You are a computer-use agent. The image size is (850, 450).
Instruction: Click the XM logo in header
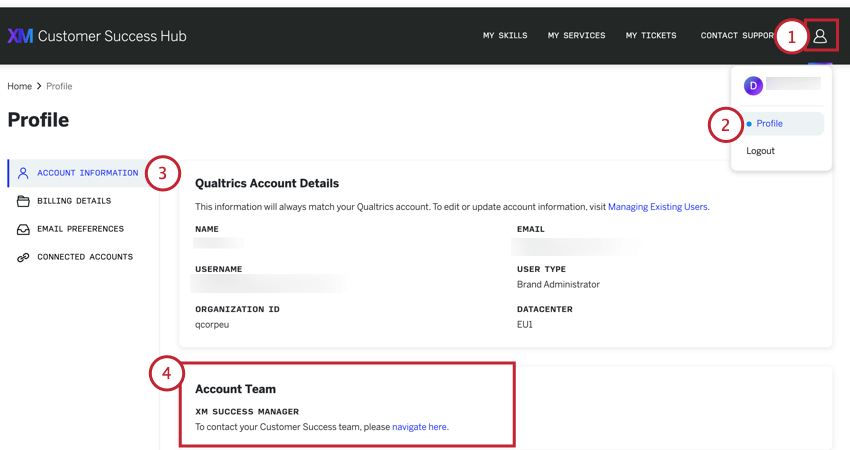tap(20, 36)
